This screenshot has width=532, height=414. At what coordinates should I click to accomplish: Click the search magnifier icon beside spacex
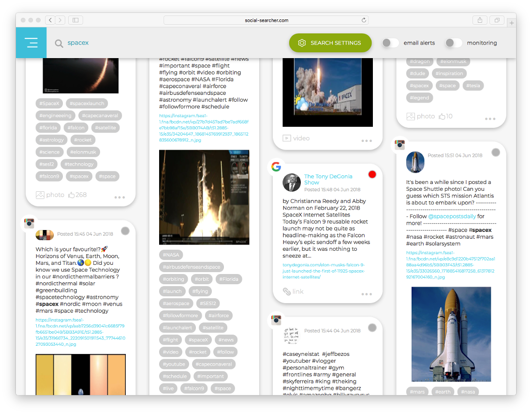pyautogui.click(x=59, y=44)
